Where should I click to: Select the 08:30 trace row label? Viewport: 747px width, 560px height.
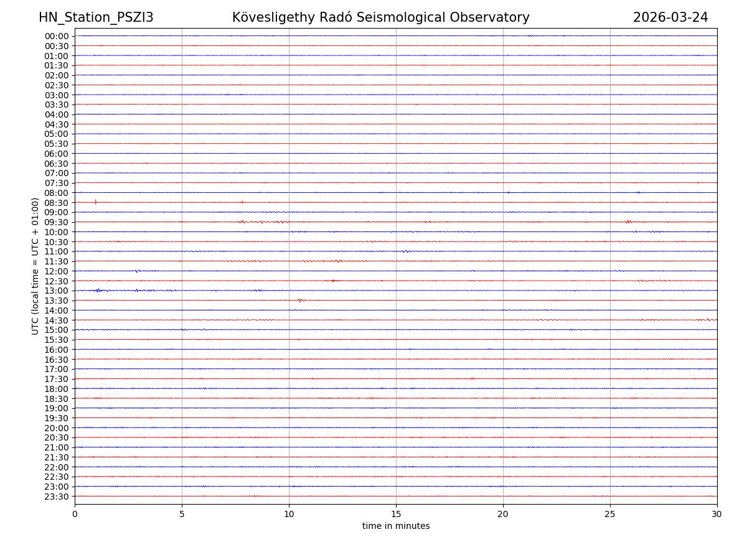coord(57,203)
